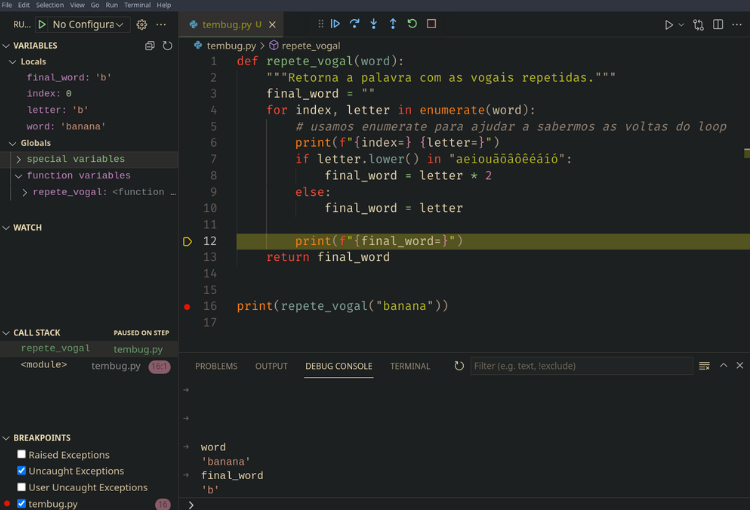Screen dimensions: 750x510
Task: Stop the debugger with the red square
Action: click(x=431, y=24)
